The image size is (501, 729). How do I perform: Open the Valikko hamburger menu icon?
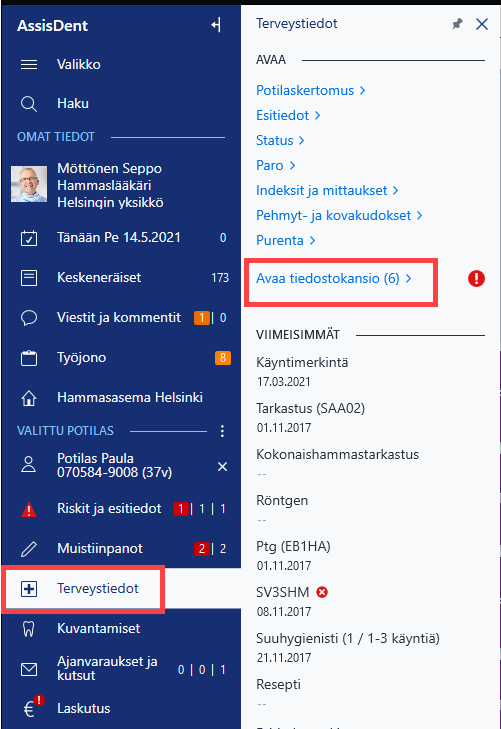29,64
